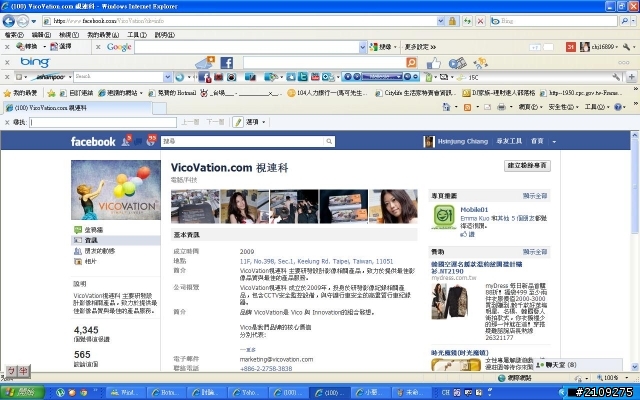Click the orange search button in Bing toolbar
The image size is (640, 400).
(411, 62)
